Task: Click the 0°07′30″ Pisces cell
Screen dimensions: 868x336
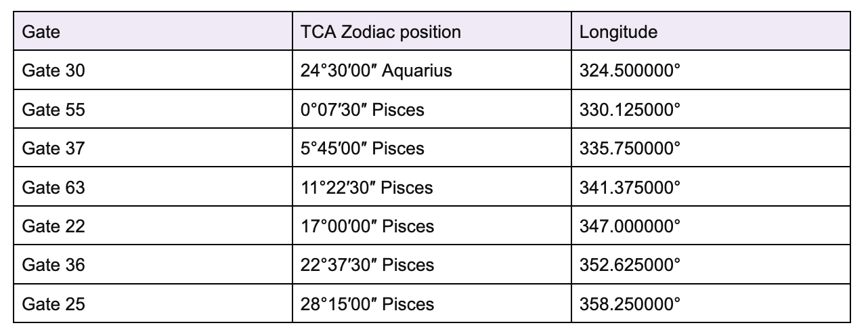Action: click(x=432, y=109)
